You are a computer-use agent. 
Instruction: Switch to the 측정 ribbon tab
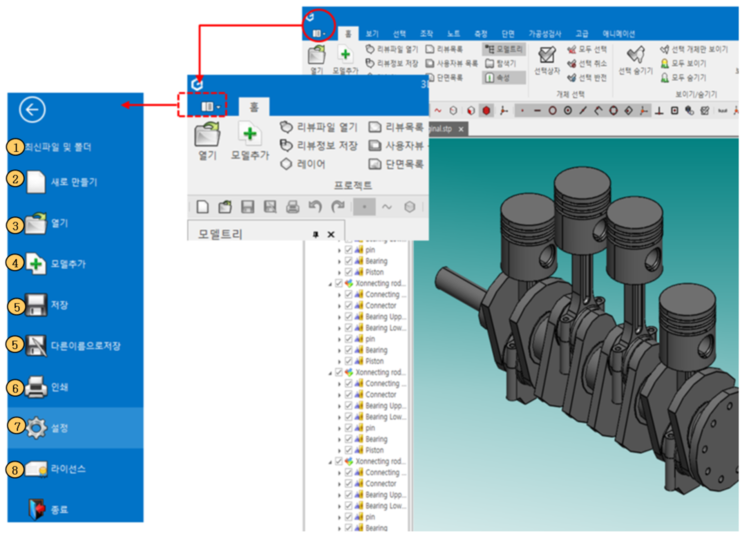480,33
